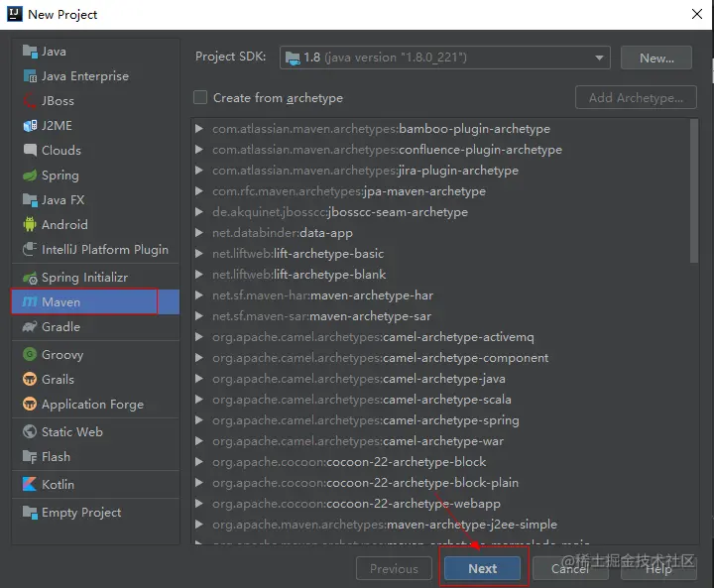Expand jpa-maven-archetype entry
Image resolution: width=714 pixels, height=588 pixels.
[x=199, y=191]
